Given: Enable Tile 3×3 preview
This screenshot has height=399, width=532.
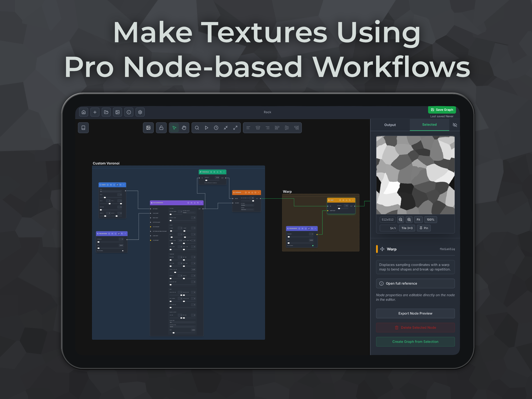Looking at the screenshot, I should tap(407, 228).
